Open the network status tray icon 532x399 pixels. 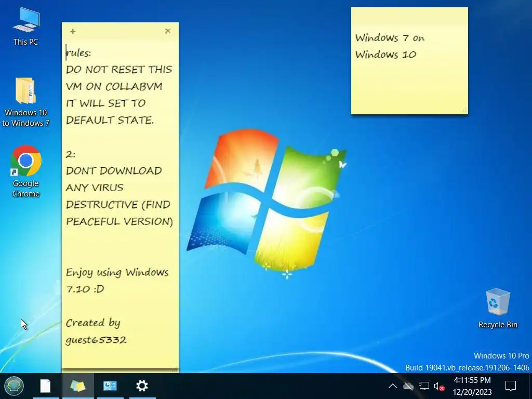click(x=424, y=386)
